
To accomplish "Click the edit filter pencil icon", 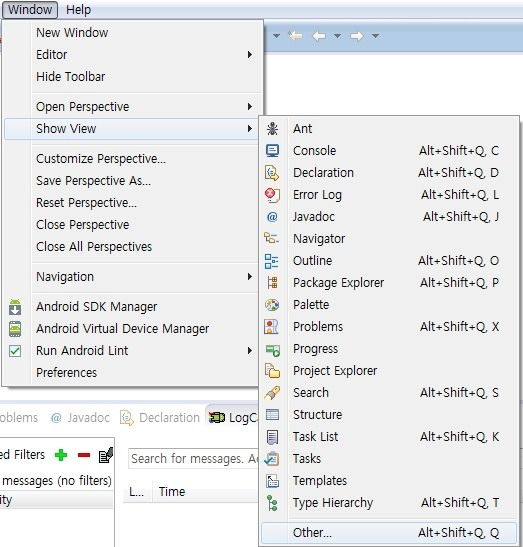I will point(106,455).
